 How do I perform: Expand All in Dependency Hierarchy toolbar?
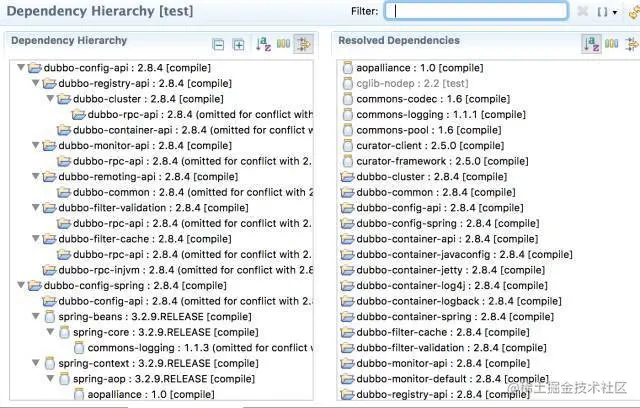pos(238,44)
